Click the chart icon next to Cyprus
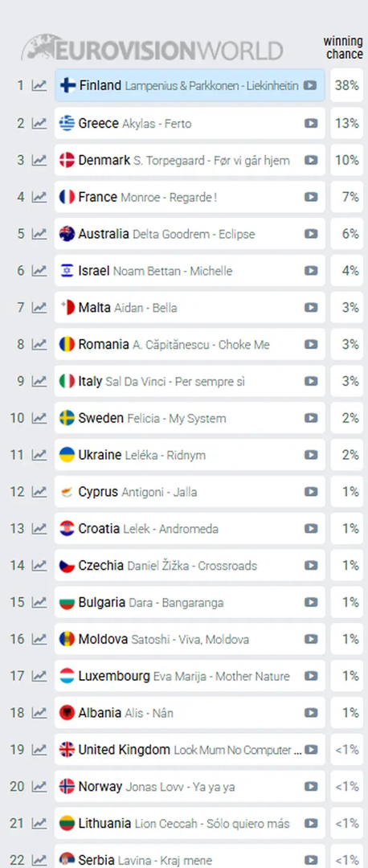Viewport: 368px width, 868px height. (39, 492)
